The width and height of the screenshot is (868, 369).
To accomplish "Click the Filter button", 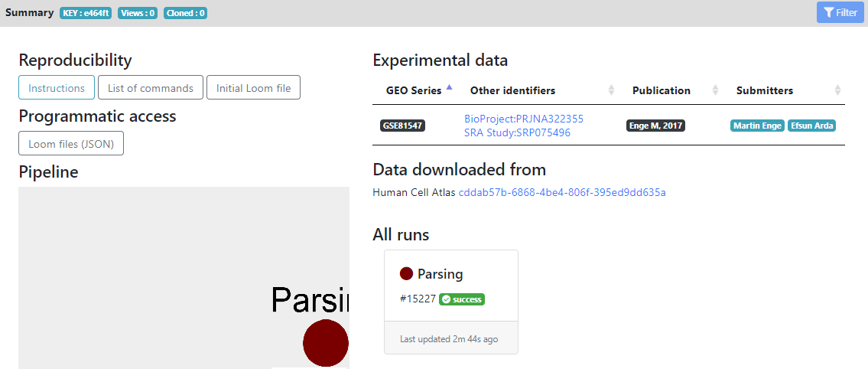I will coord(840,12).
